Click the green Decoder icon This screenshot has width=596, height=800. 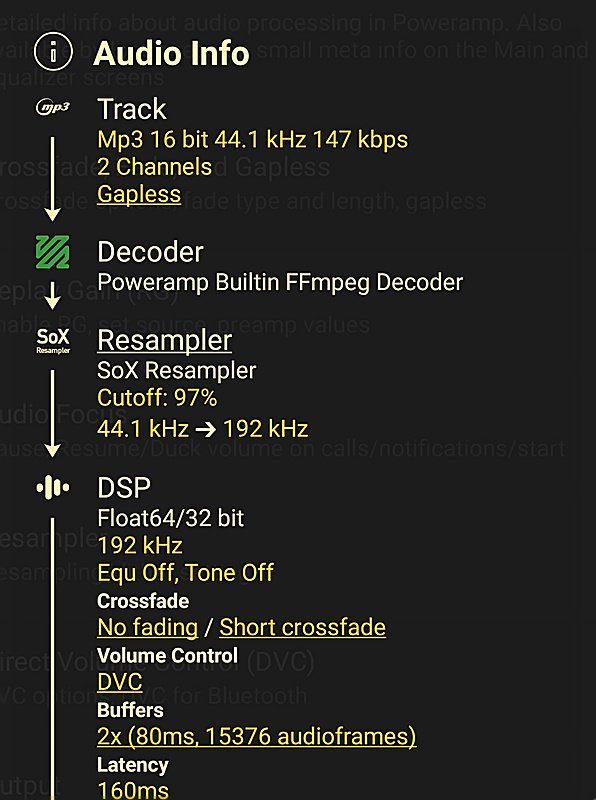pyautogui.click(x=51, y=251)
